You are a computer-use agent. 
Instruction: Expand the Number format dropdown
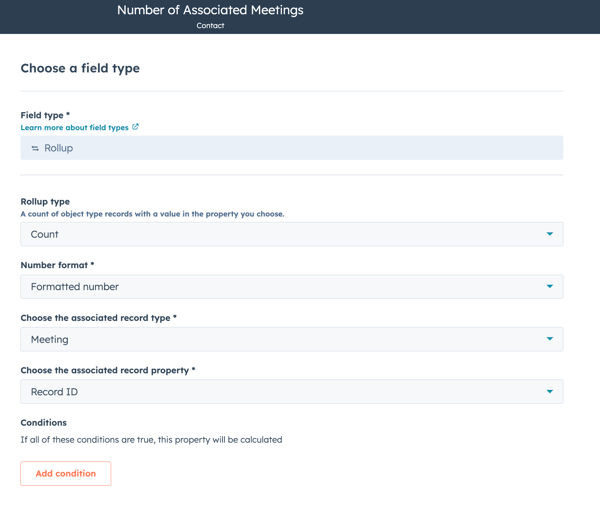point(291,287)
